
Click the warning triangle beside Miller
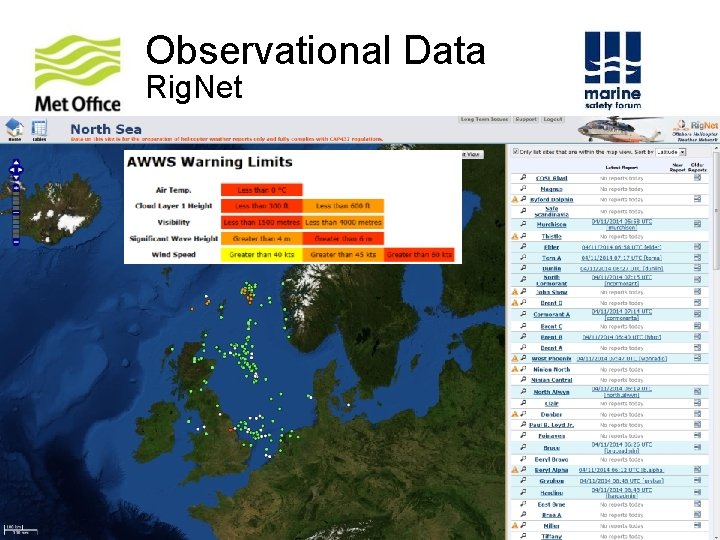coord(515,525)
